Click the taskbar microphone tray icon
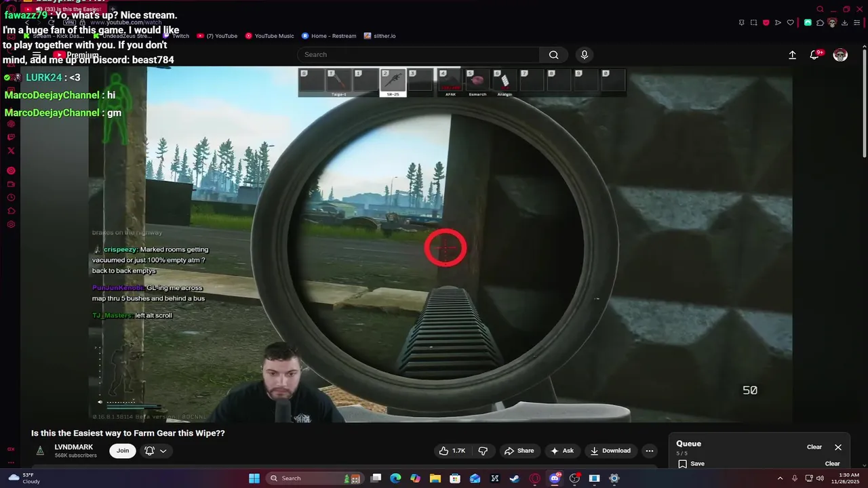 (794, 479)
